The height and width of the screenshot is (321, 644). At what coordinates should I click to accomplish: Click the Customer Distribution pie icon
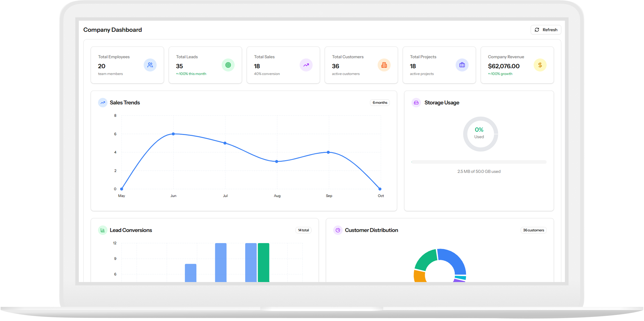338,230
